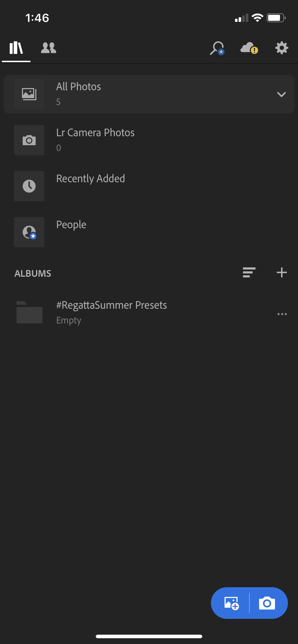298x644 pixels.
Task: Sort albums using the sort icon
Action: [249, 273]
